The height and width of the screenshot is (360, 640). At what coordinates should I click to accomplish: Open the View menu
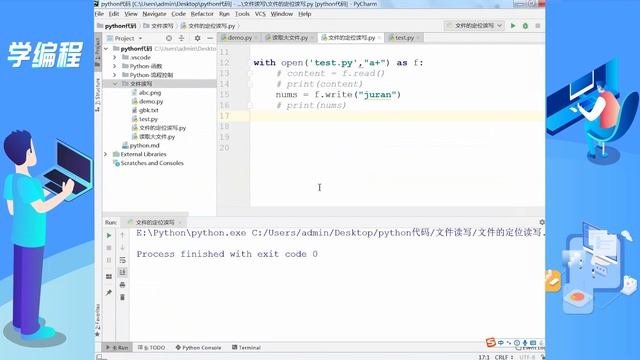click(x=131, y=14)
